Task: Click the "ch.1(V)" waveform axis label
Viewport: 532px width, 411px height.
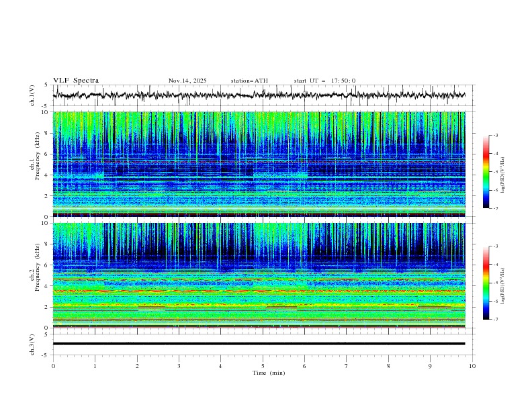Action: (32, 95)
